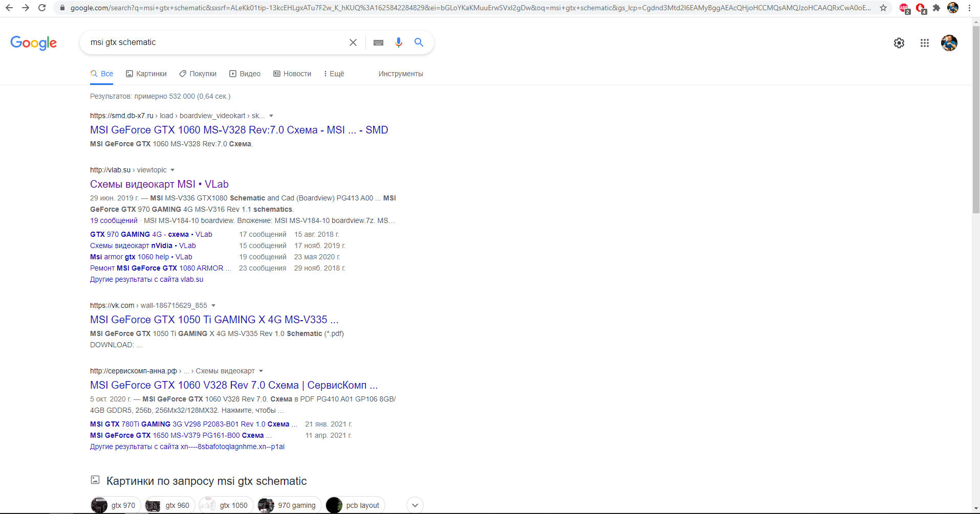Open the 19 сообщений link
Viewport: 980px width, 514px height.
click(114, 220)
